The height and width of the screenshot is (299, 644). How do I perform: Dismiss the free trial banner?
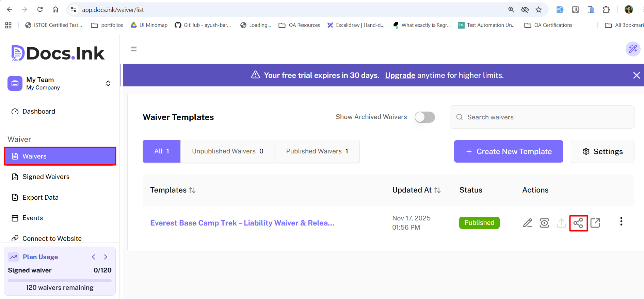click(x=636, y=75)
